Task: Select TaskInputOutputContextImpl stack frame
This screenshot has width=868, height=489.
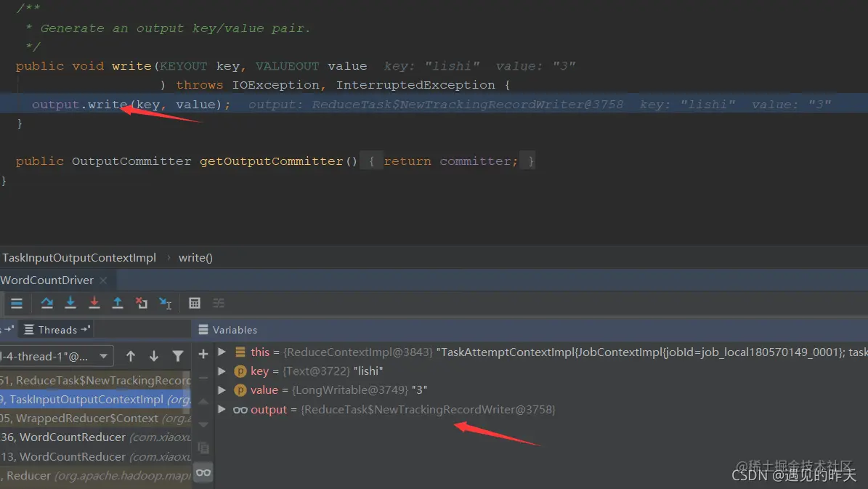Action: (x=95, y=400)
